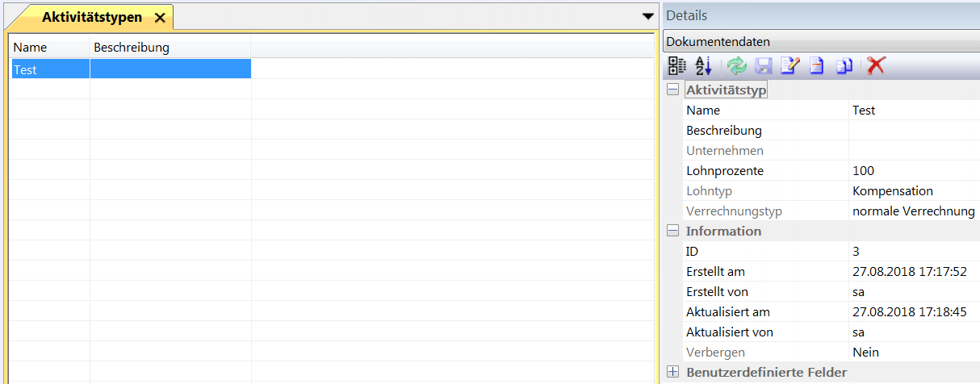Screen dimensions: 980x384
Task: Edit record with pencil document icon
Action: pyautogui.click(x=790, y=66)
